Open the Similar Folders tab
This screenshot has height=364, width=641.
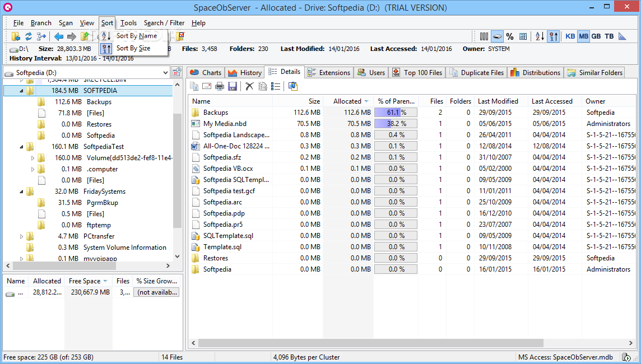pos(594,72)
